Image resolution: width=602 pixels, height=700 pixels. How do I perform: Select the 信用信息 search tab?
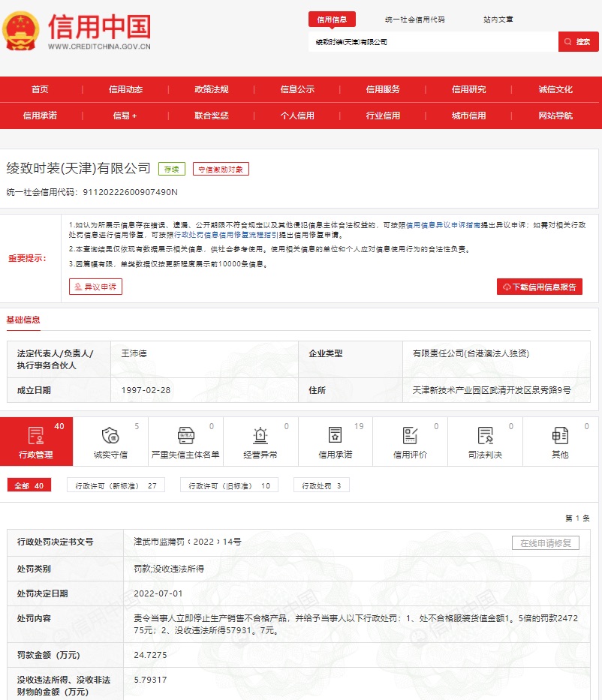click(x=332, y=20)
